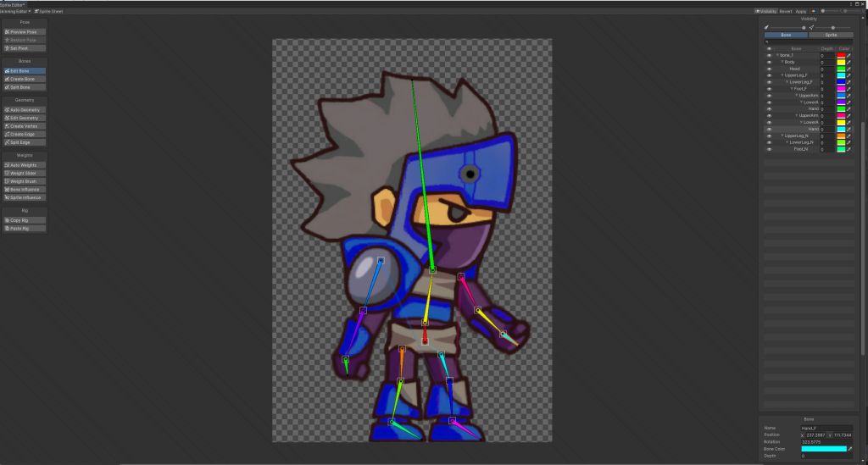The height and width of the screenshot is (465, 868).
Task: Pick the Weight Brush tool
Action: pos(24,181)
